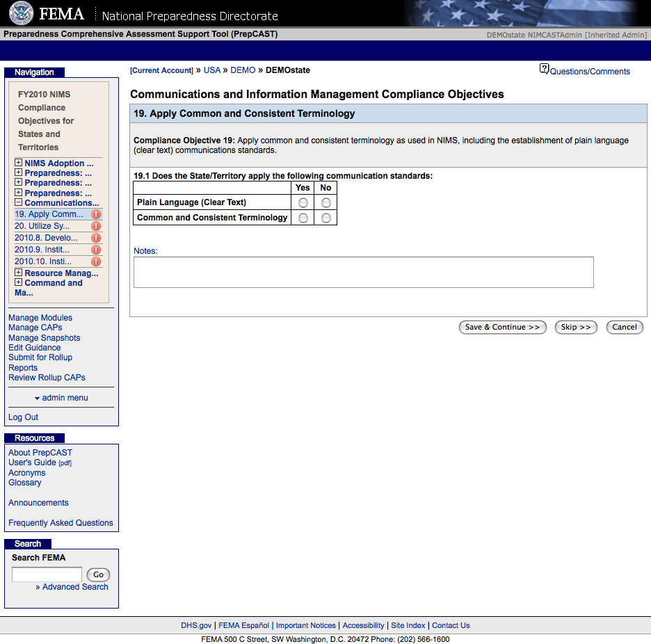Open Announcements
Image resolution: width=651 pixels, height=644 pixels.
click(38, 502)
